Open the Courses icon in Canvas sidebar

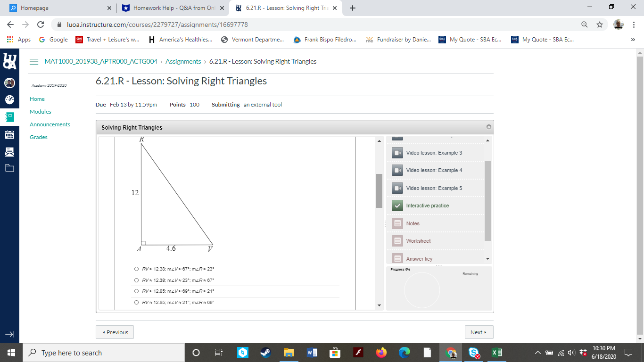tap(9, 117)
